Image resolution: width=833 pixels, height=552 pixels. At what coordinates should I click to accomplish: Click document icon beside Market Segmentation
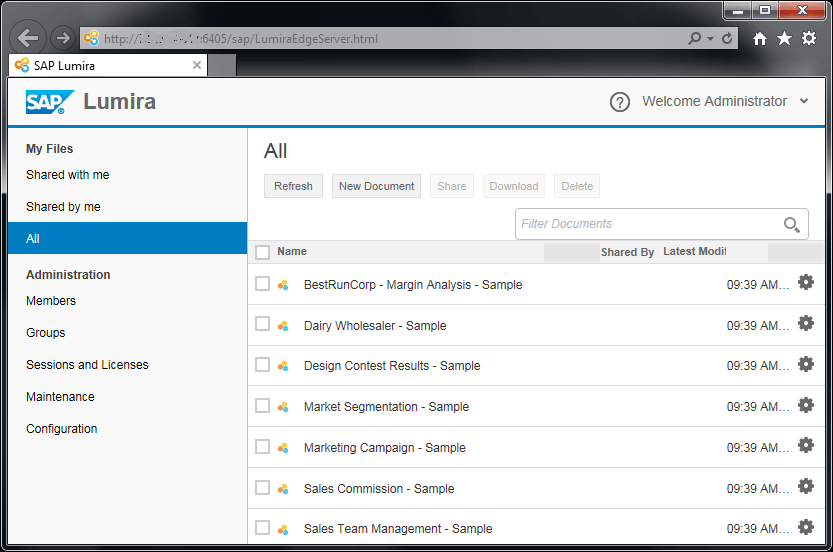tap(283, 407)
